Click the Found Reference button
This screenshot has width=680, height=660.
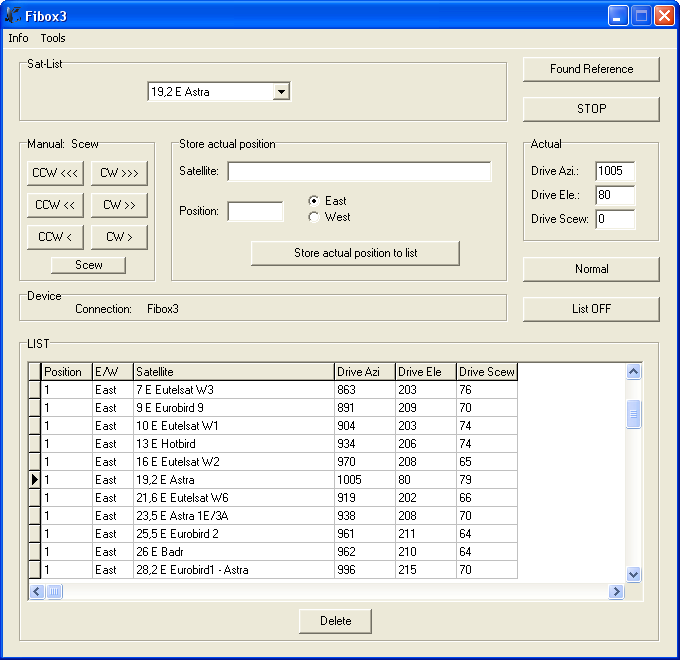point(591,69)
